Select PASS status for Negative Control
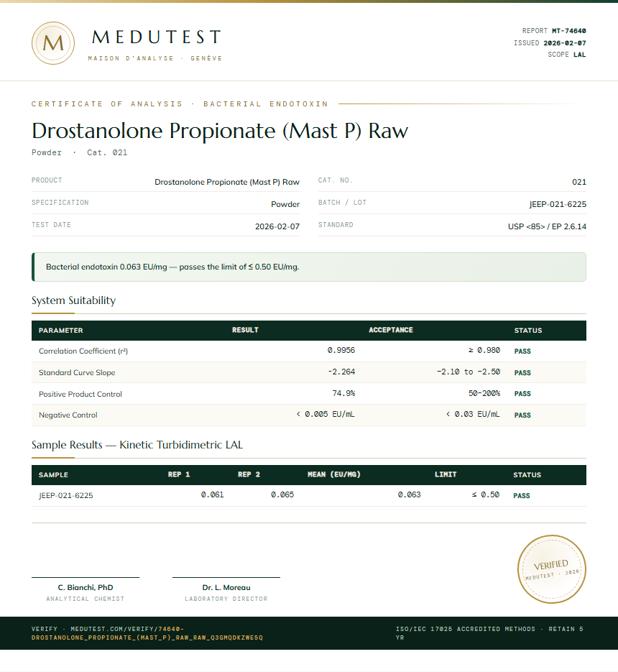The width and height of the screenshot is (618, 672). point(522,415)
